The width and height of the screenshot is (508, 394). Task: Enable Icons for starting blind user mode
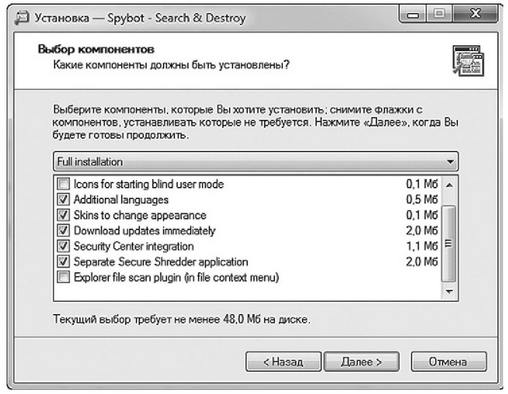coord(63,184)
